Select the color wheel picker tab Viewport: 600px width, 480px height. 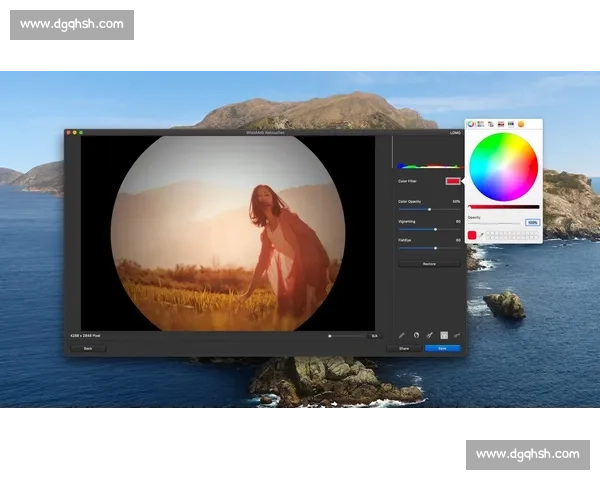point(471,123)
